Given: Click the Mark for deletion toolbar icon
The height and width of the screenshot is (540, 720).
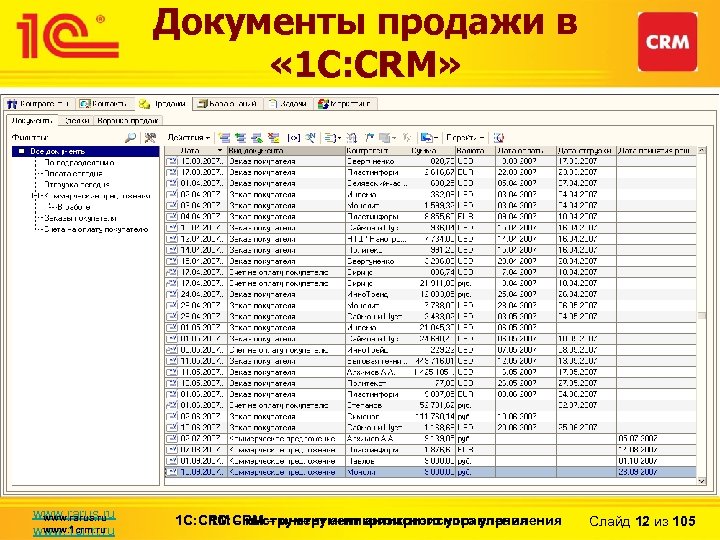Looking at the screenshot, I should (273, 137).
